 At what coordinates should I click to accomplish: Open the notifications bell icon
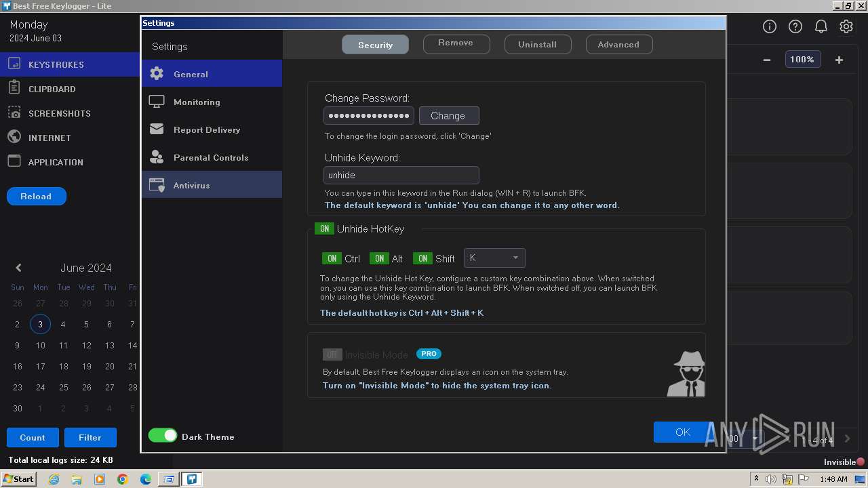[x=821, y=26]
